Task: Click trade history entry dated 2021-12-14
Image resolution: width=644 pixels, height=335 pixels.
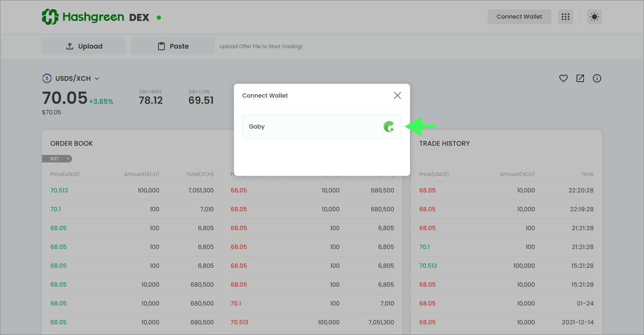Action: tap(578, 322)
